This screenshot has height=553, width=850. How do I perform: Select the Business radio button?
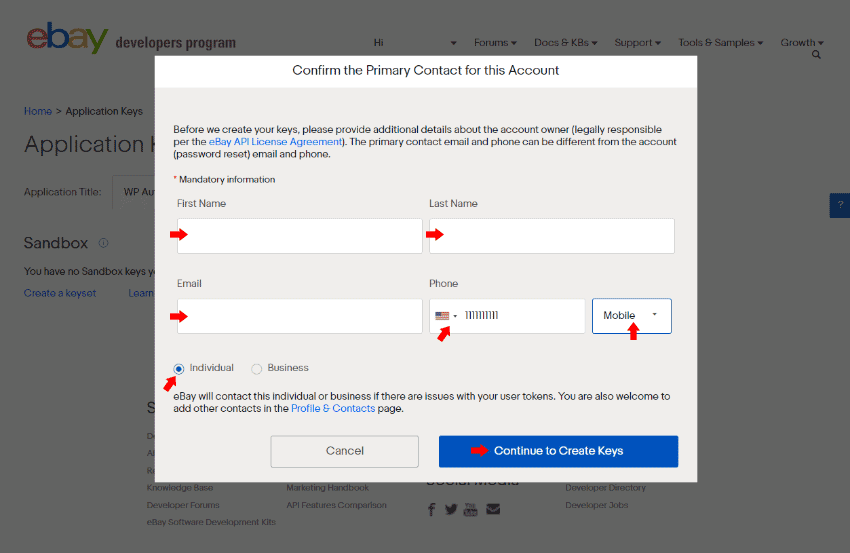tap(256, 369)
